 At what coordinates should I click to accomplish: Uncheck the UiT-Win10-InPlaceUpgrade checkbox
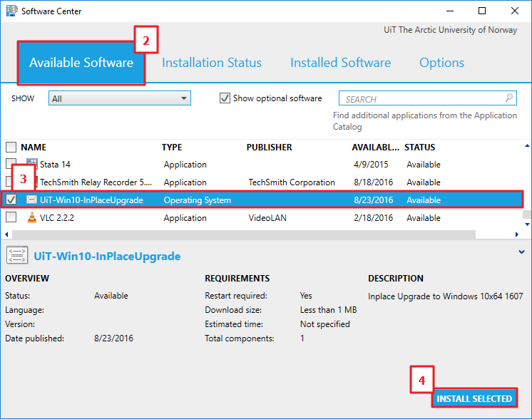(11, 200)
